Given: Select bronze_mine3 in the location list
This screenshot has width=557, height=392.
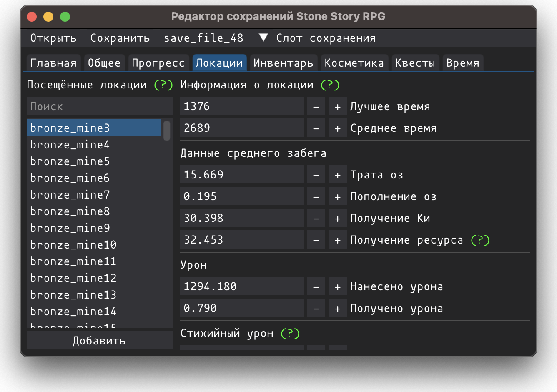Looking at the screenshot, I should (94, 128).
